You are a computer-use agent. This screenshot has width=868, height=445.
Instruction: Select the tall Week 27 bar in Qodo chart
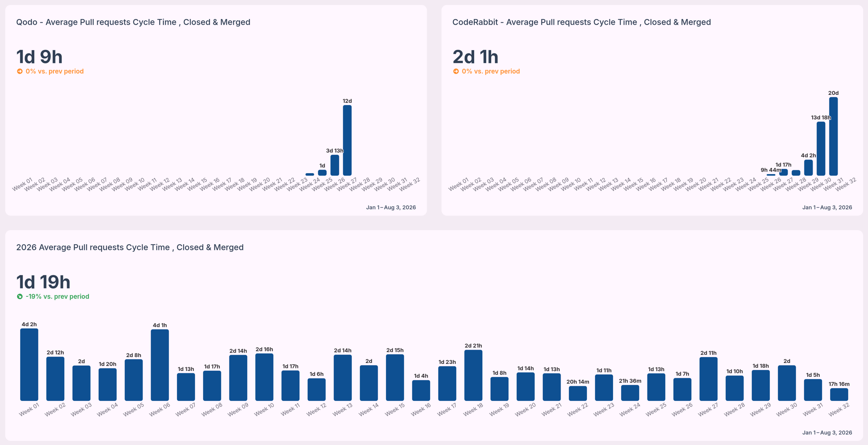(x=347, y=141)
